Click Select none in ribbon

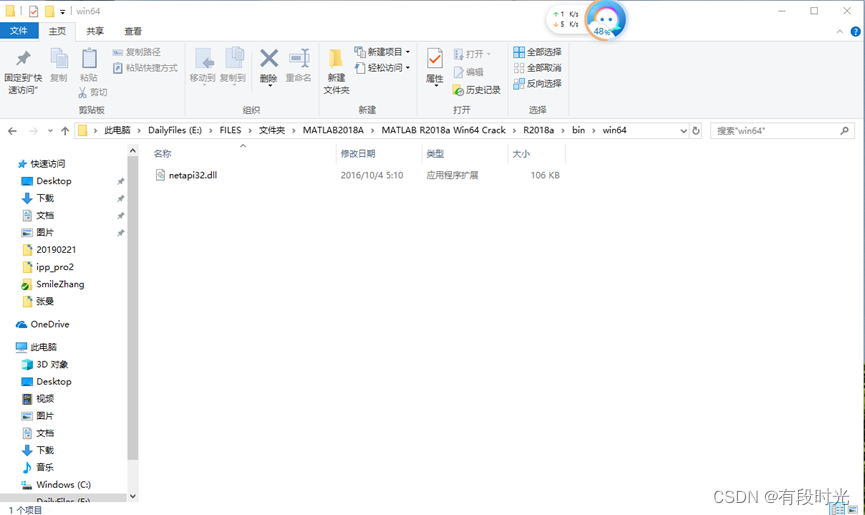tap(537, 68)
